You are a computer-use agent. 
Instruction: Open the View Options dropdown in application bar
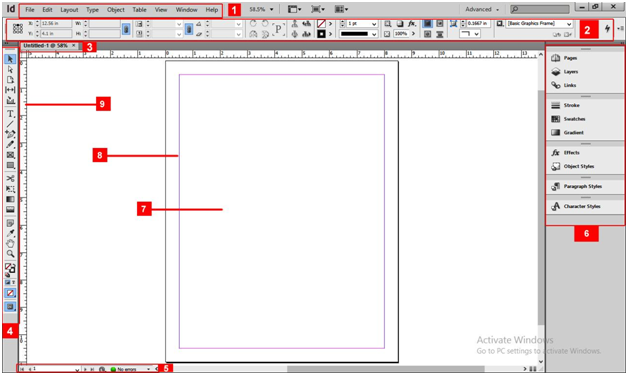click(294, 9)
